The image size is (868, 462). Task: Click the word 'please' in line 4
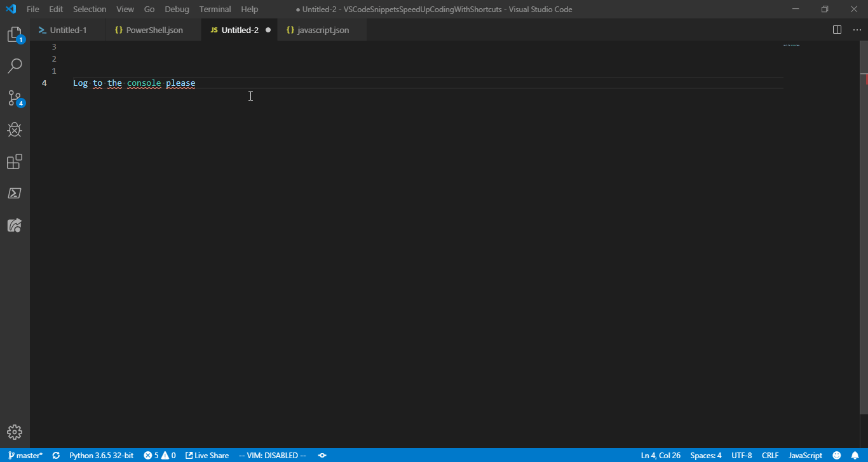coord(181,83)
